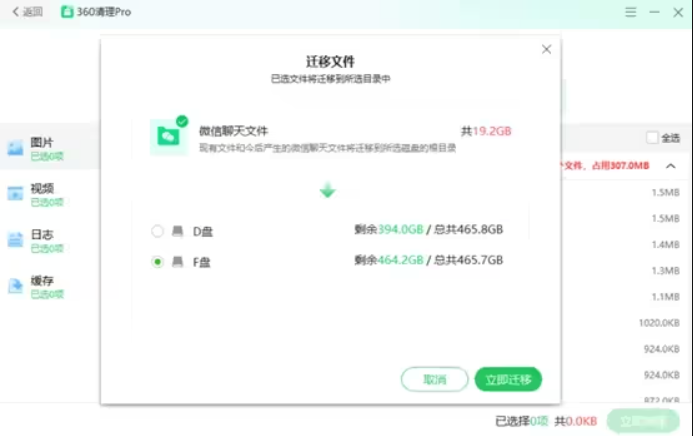Open the hamburger menu in title bar

click(631, 12)
